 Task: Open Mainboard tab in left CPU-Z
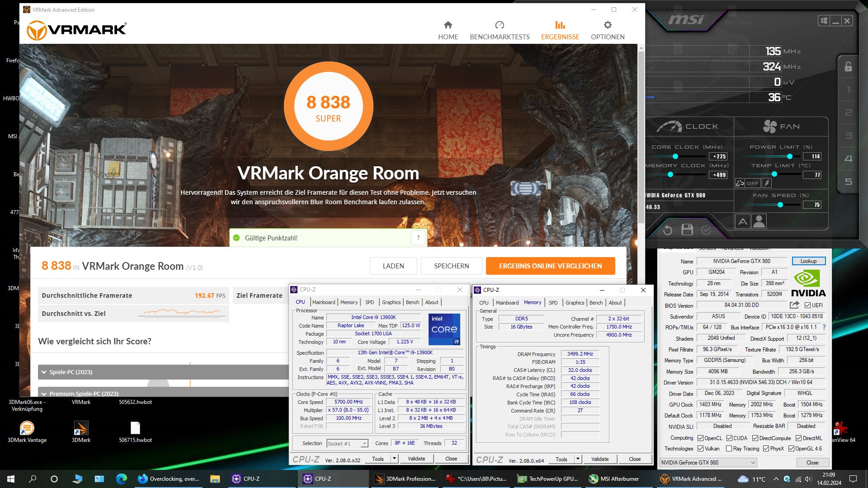pyautogui.click(x=324, y=302)
